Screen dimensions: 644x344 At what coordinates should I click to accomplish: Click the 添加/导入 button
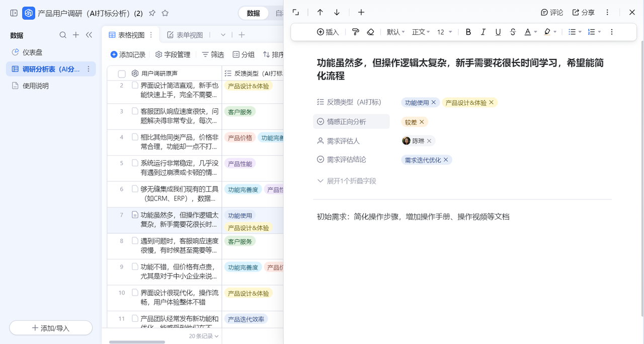pyautogui.click(x=51, y=328)
